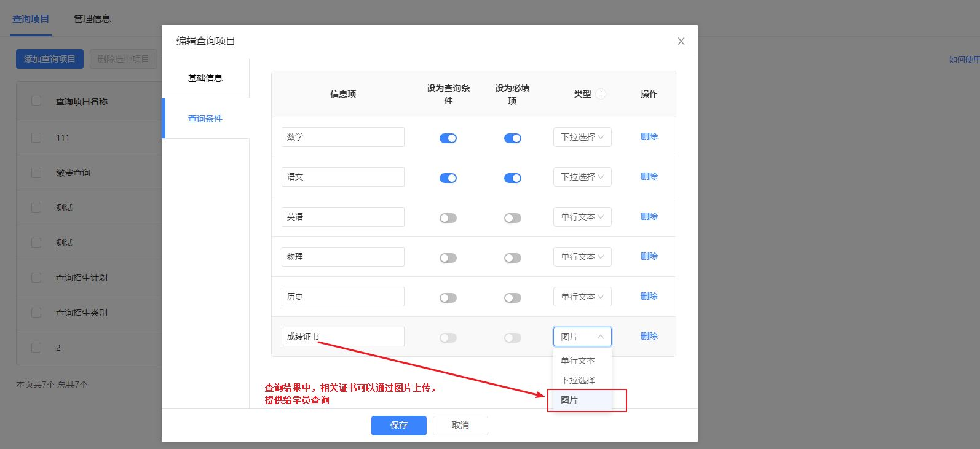
Task: Delete the 英语 row
Action: [x=649, y=216]
